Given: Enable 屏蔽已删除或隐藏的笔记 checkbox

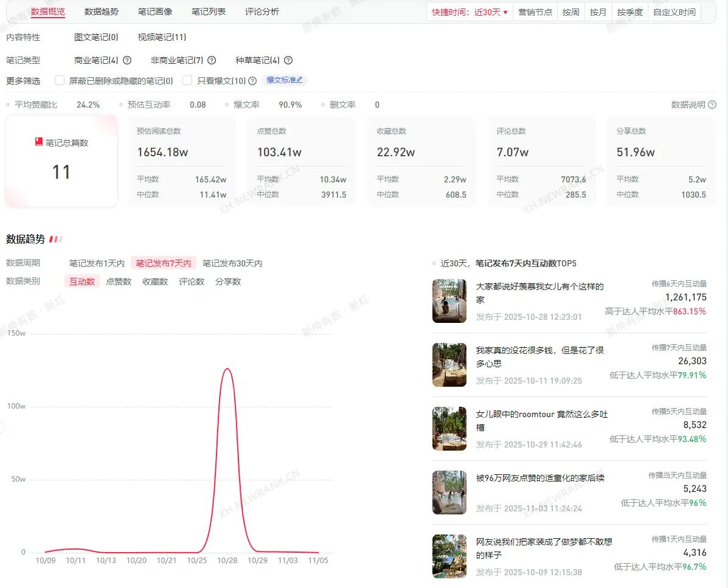Looking at the screenshot, I should click(x=60, y=80).
